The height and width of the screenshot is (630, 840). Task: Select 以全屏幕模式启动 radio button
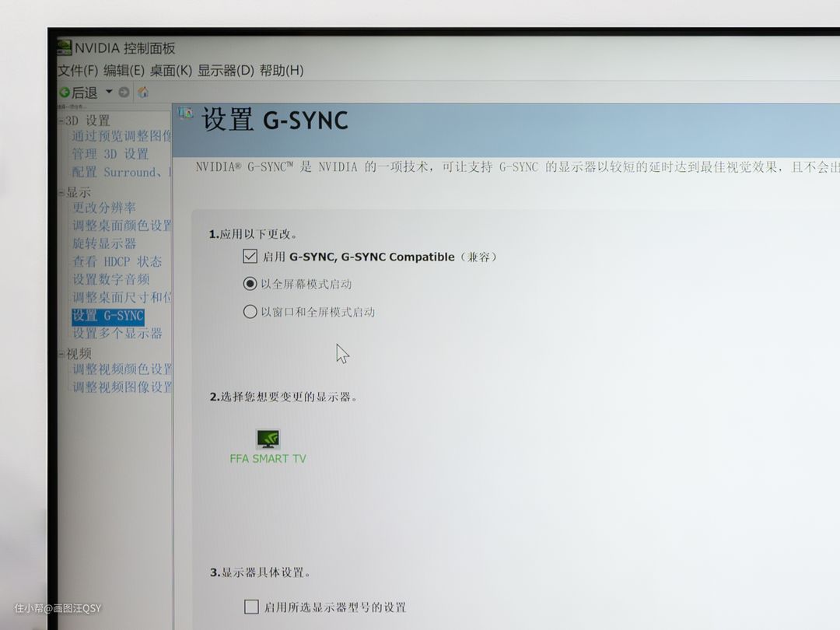click(250, 283)
